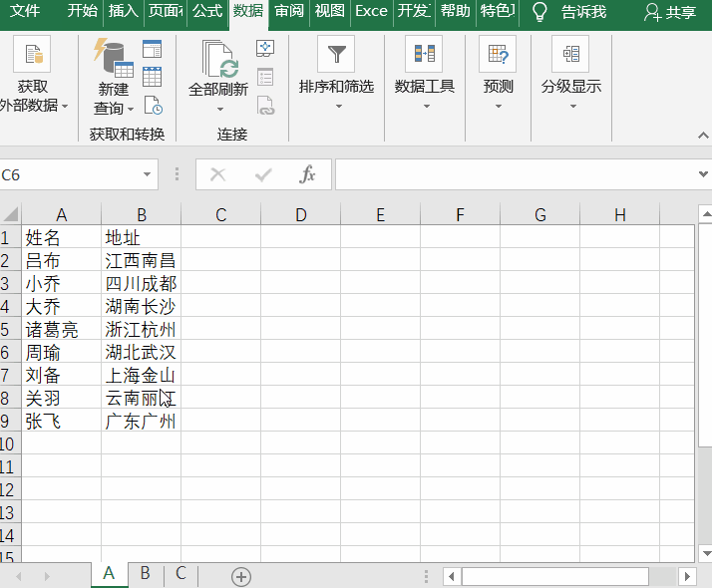Switch to the 公式 (Formulas) tab

(207, 10)
